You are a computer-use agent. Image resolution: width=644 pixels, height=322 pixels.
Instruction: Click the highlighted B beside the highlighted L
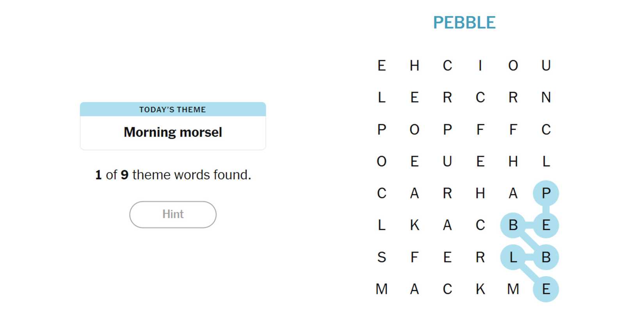click(x=546, y=257)
